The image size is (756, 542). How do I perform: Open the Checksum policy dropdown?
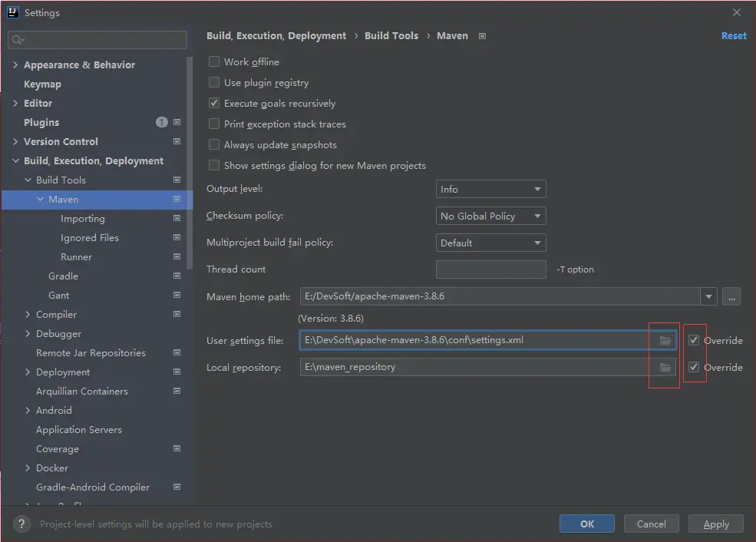491,216
